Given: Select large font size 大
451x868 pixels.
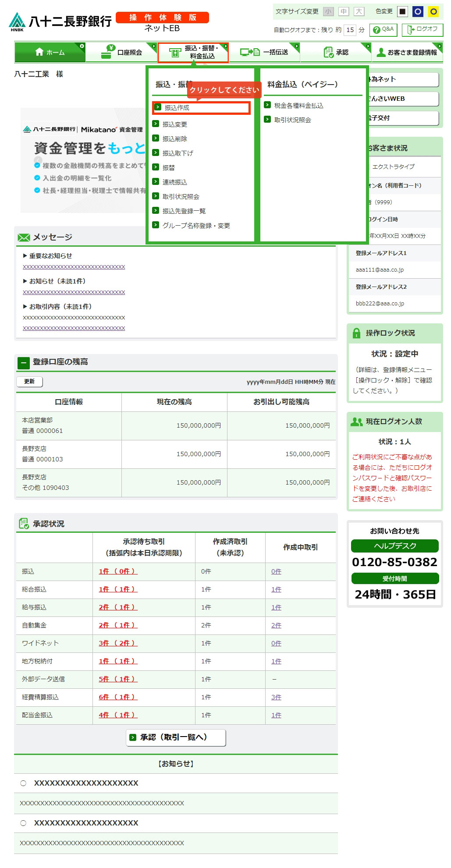Looking at the screenshot, I should point(359,11).
